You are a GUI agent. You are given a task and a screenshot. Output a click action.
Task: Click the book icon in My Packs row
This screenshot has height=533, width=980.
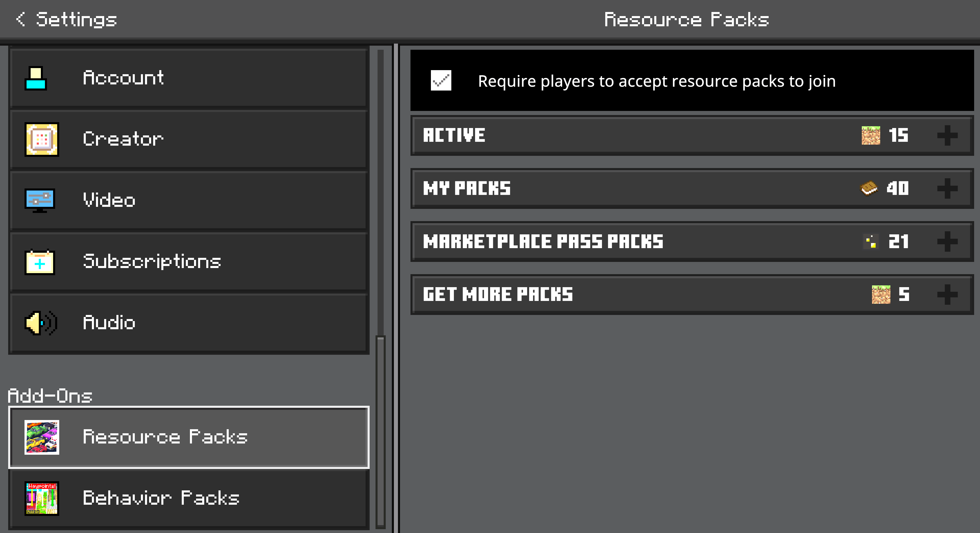868,188
